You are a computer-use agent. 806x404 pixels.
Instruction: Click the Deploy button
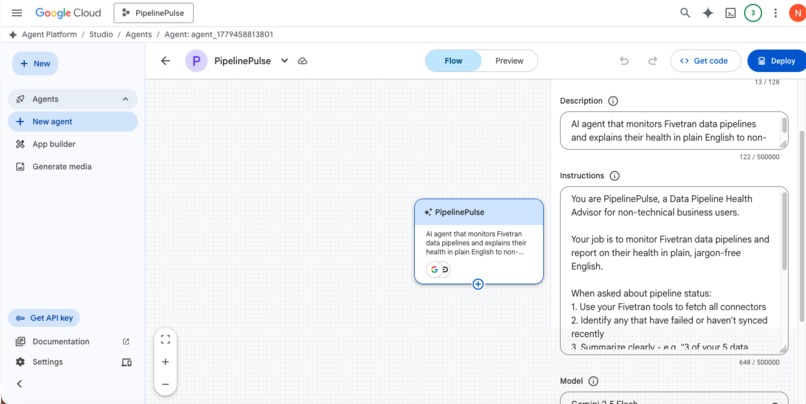click(x=777, y=61)
